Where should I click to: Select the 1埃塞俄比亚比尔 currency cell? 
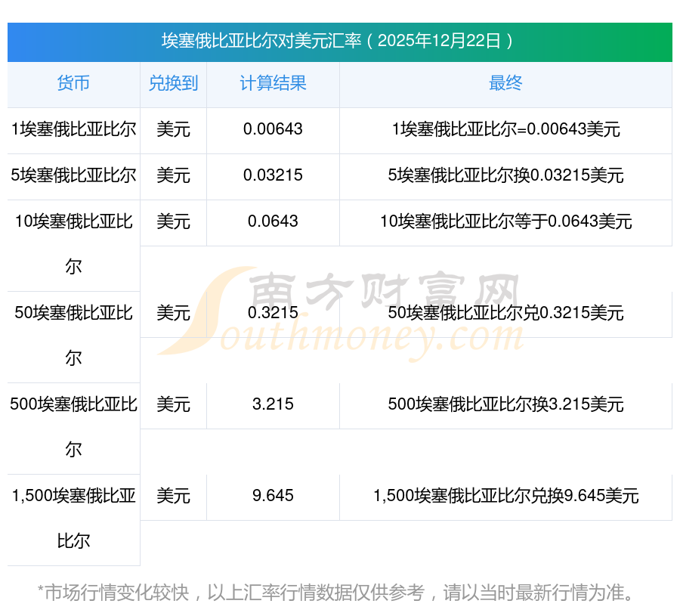(x=73, y=130)
